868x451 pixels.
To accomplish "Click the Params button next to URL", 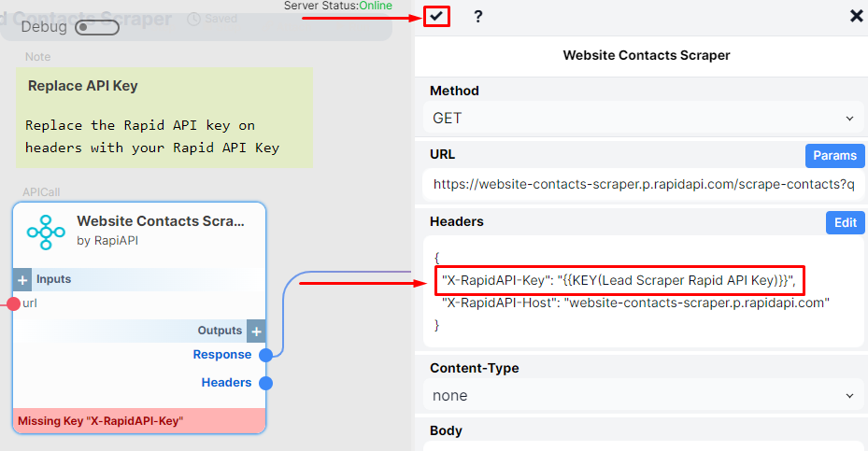I will coord(834,156).
